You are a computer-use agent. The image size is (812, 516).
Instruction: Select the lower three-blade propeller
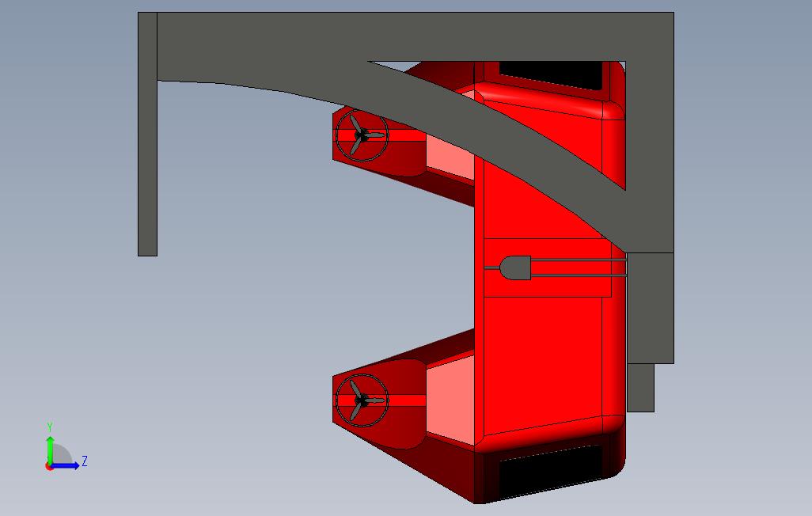click(362, 400)
